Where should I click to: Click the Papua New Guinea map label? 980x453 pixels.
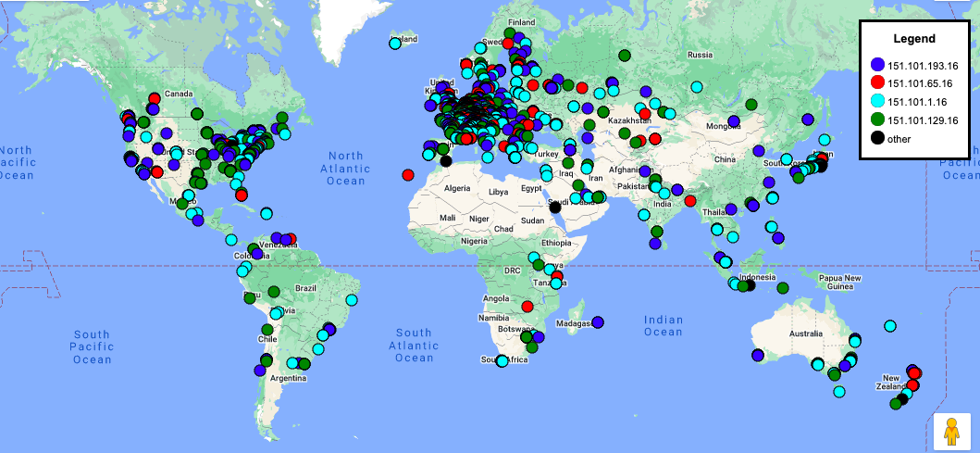[840, 283]
